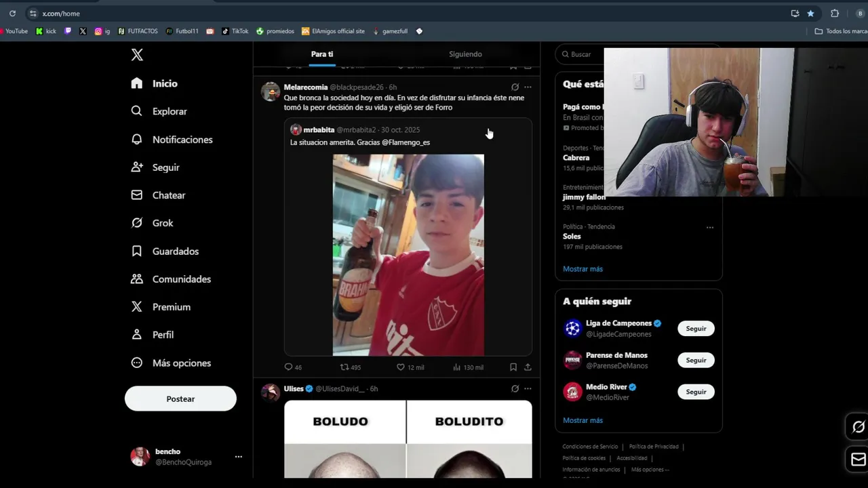Viewport: 868px width, 488px height.
Task: Share Melarecomia's post
Action: coord(528,367)
